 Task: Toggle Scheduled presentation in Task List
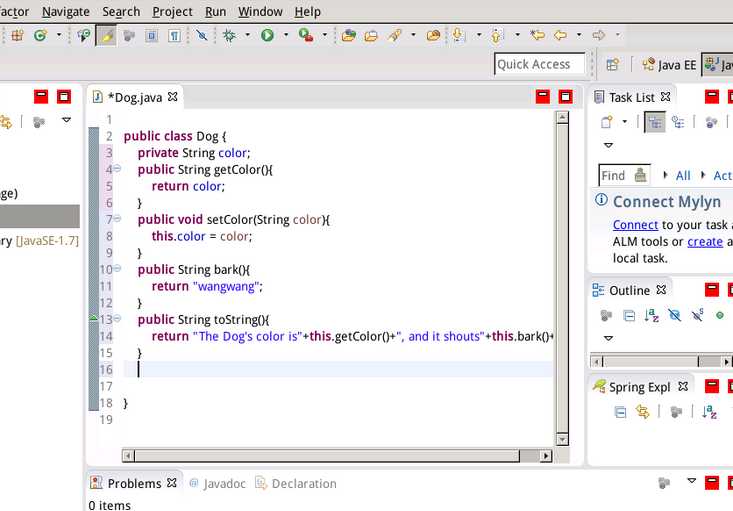[x=678, y=122]
